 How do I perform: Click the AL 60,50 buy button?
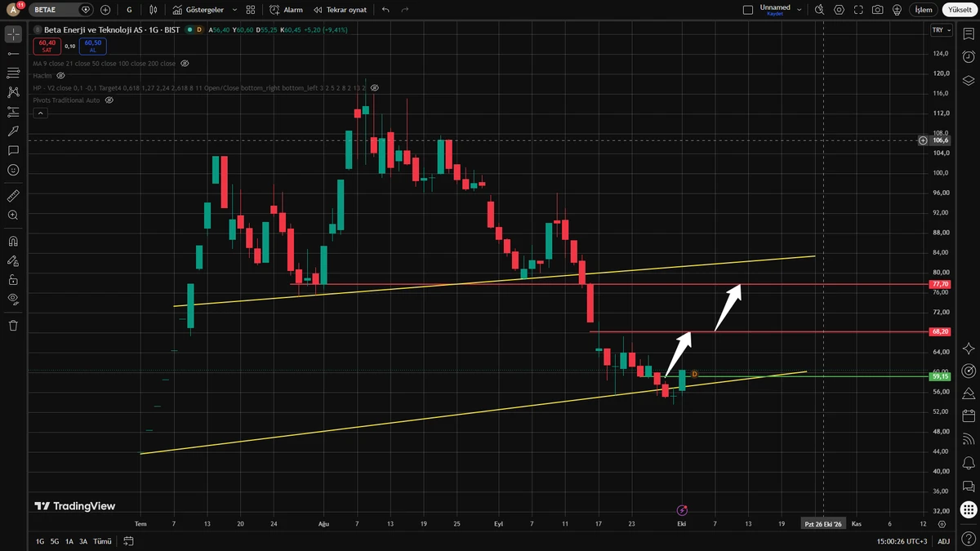[x=92, y=47]
